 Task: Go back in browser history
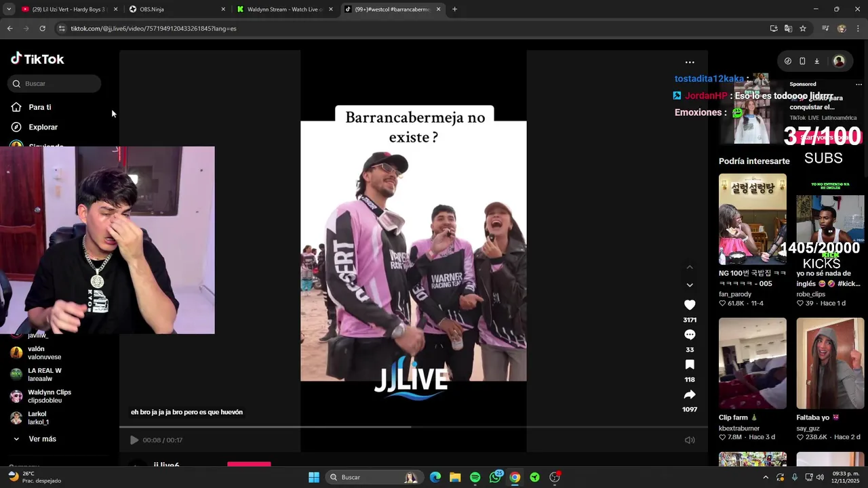click(9, 28)
